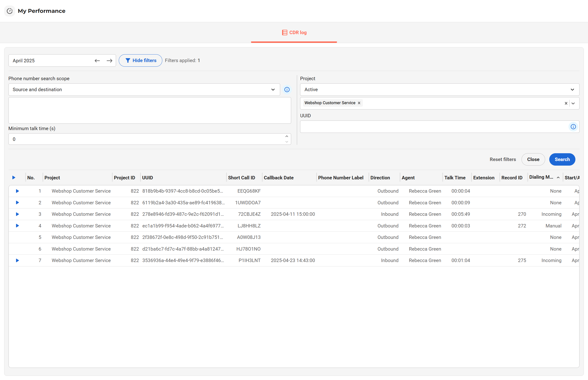Show info for phone number search scope

tap(287, 90)
